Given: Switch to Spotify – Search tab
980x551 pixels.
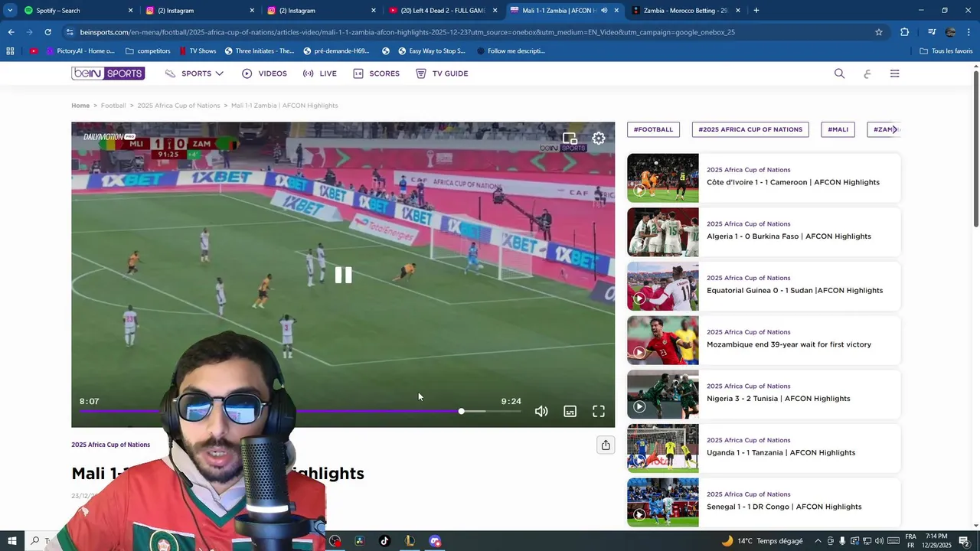Looking at the screenshot, I should click(x=78, y=11).
